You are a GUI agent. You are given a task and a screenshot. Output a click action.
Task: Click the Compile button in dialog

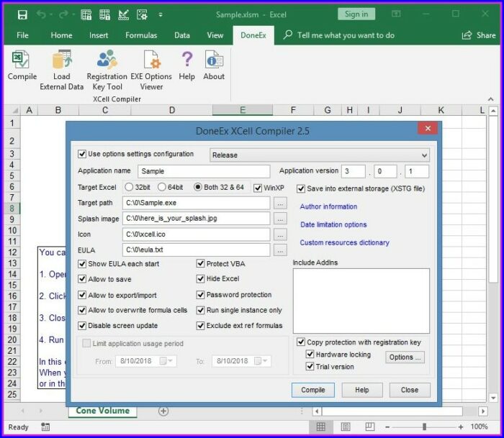pos(312,390)
